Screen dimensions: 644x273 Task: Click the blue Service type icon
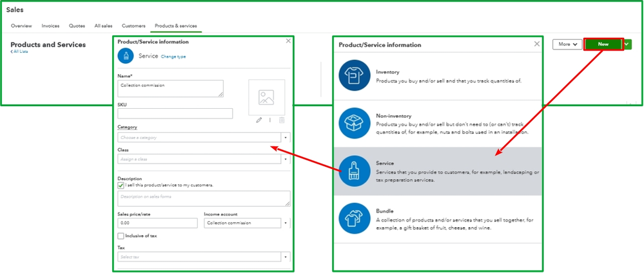[x=126, y=56]
